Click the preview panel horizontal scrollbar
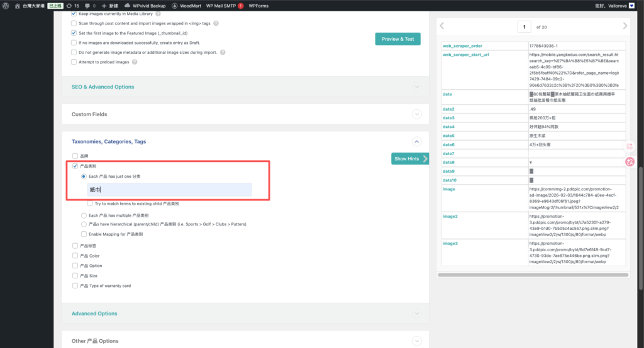Screen dimensions: 644x348 533,275
